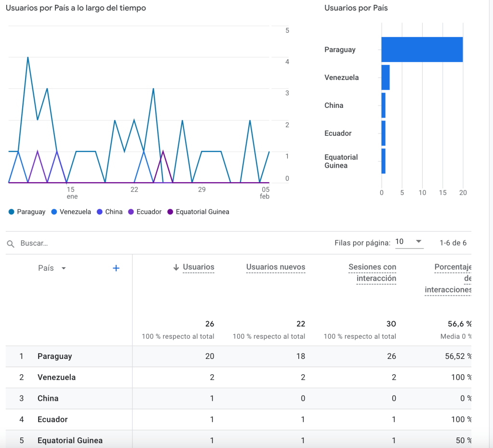Select the Venezuela row in table

coord(56,378)
